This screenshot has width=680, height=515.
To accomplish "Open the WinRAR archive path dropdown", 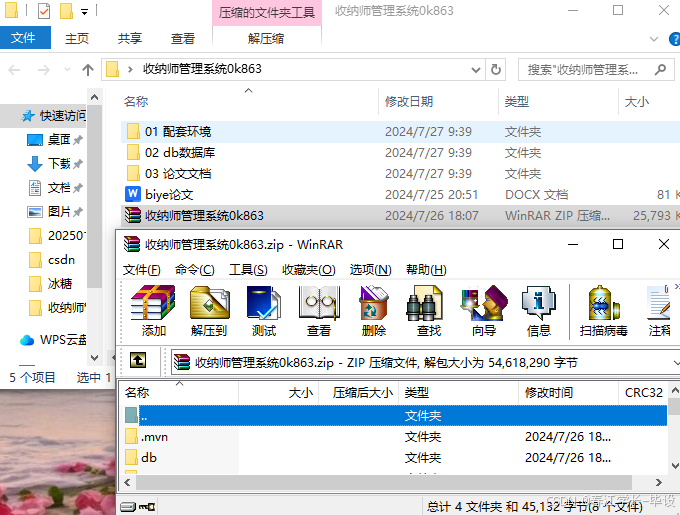I will 676,362.
